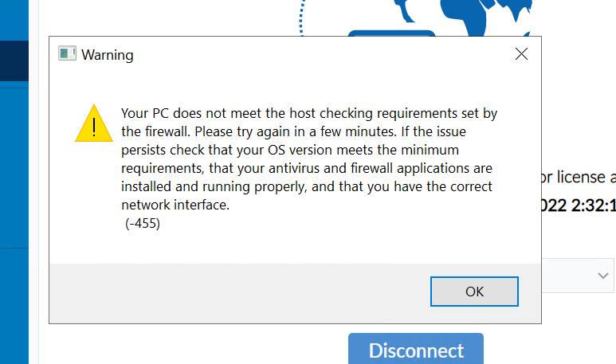Close the Warning dialog with X

pos(521,54)
